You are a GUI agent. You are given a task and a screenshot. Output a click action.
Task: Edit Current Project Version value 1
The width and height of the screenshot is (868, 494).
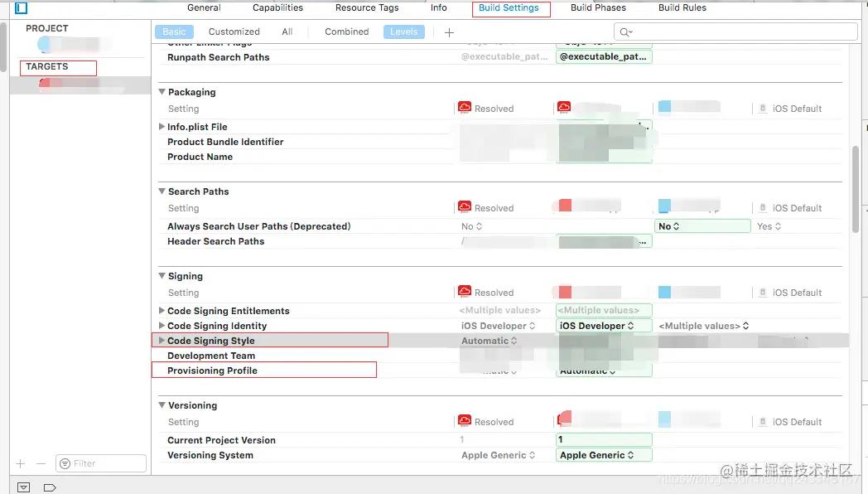coord(604,440)
